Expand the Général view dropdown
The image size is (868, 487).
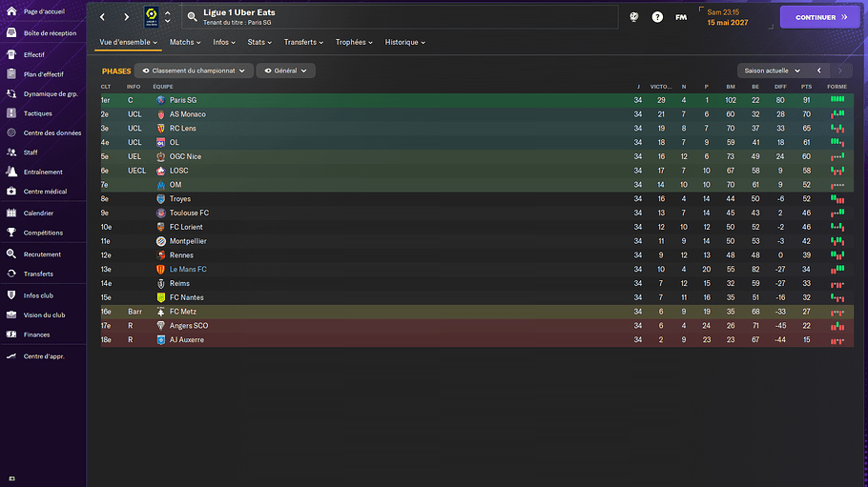pos(286,71)
